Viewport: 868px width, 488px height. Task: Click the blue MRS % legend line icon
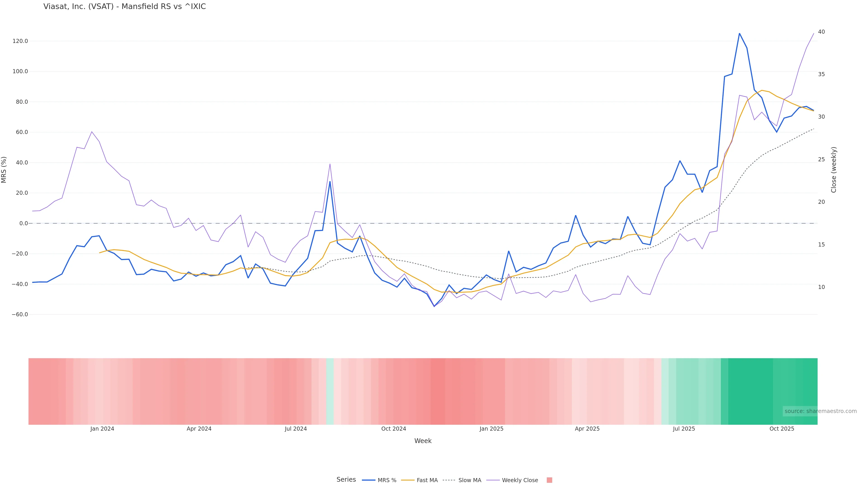[368, 480]
